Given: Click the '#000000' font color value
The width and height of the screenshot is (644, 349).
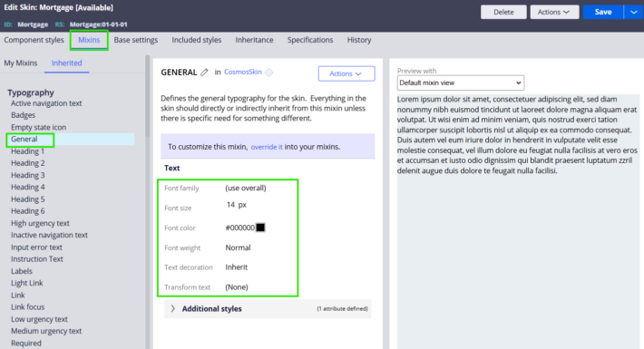Looking at the screenshot, I should (x=239, y=228).
